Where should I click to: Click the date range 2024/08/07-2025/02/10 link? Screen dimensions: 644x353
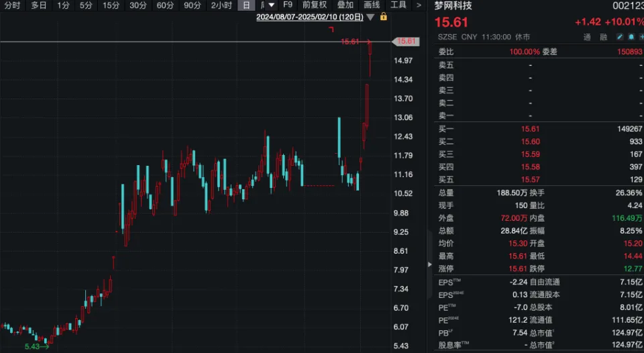point(310,17)
